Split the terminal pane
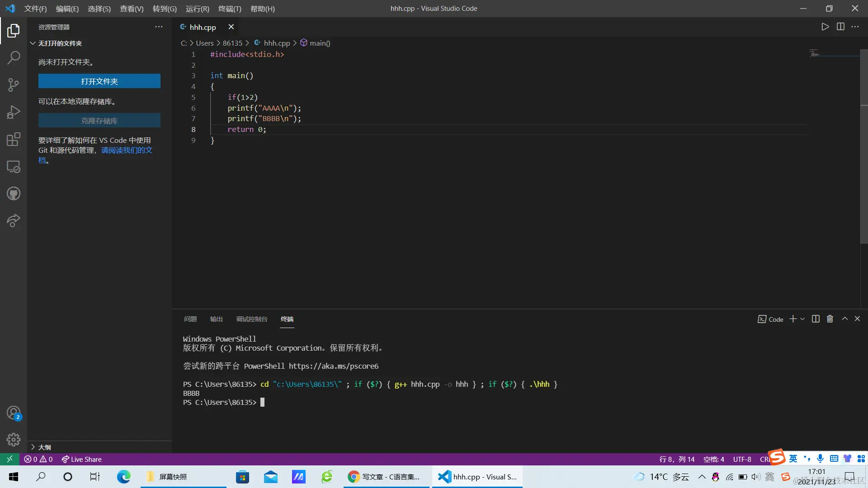This screenshot has width=868, height=488. 816,319
